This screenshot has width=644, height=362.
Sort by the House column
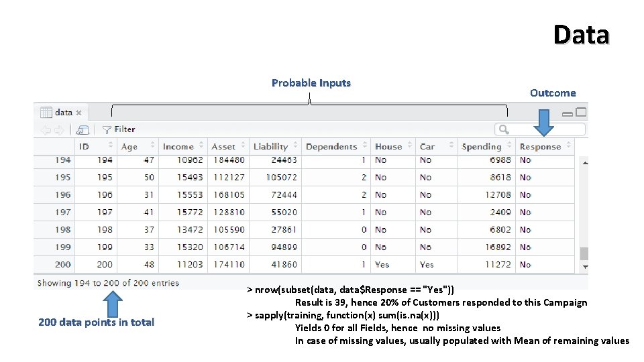tap(393, 147)
